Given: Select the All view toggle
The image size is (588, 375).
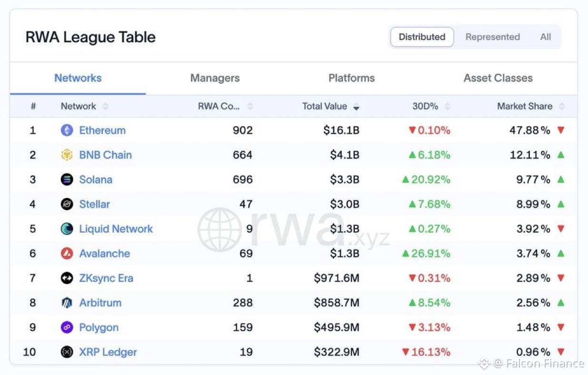Looking at the screenshot, I should (546, 37).
